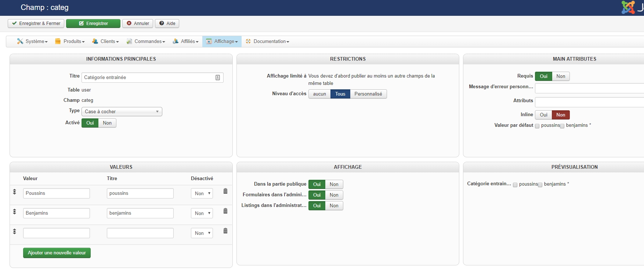The height and width of the screenshot is (279, 644).
Task: Set Dans la partie publique to Non
Action: [x=334, y=185]
